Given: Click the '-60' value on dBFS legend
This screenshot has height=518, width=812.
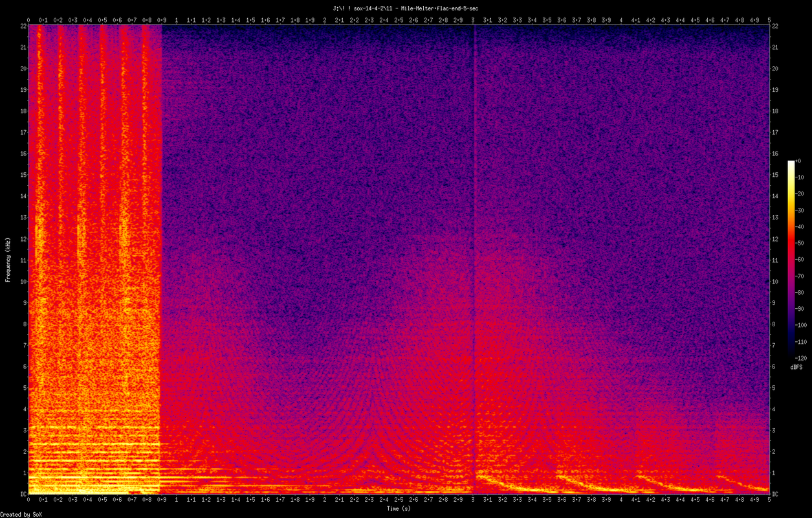Looking at the screenshot, I should click(x=800, y=259).
